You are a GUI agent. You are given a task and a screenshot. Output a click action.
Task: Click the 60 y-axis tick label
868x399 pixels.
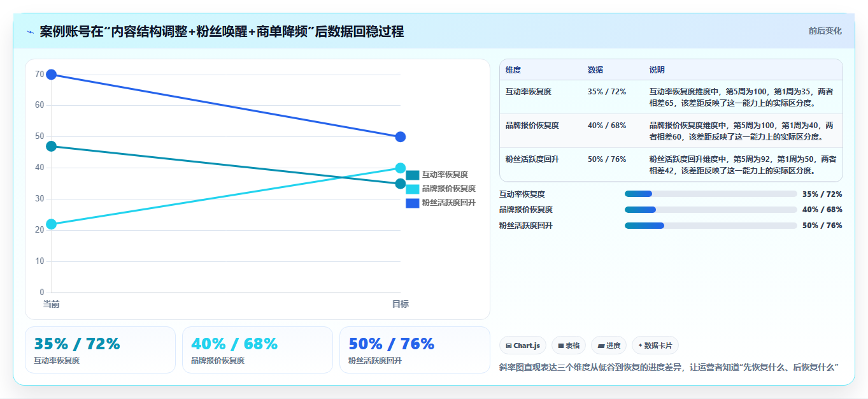pos(39,105)
